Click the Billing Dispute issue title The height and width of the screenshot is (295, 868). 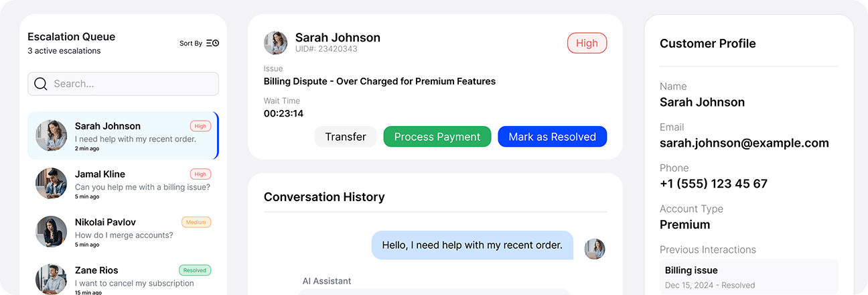(380, 81)
